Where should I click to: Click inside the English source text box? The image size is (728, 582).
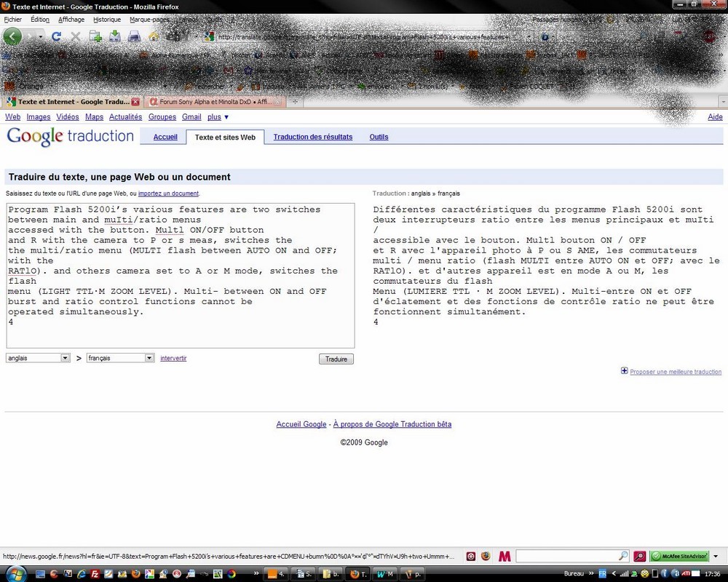coord(181,275)
